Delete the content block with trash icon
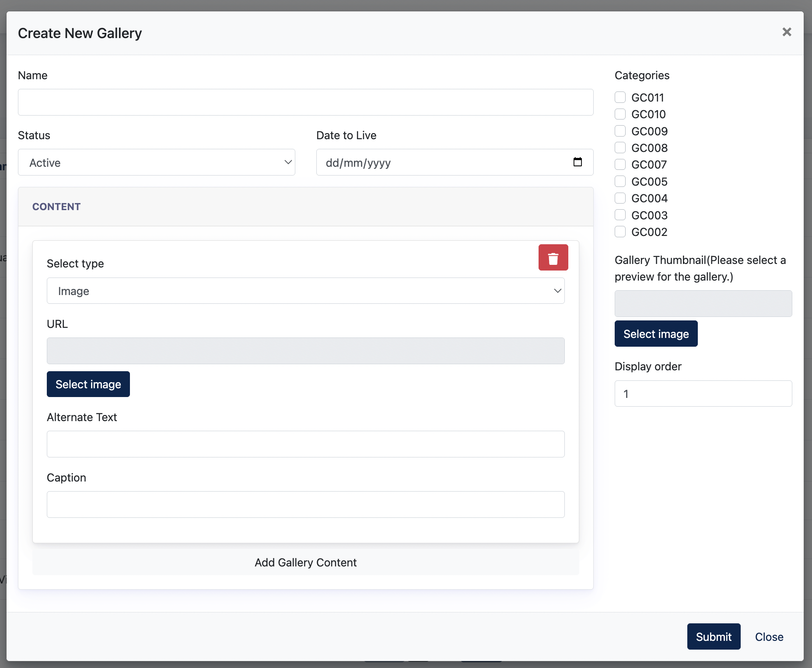This screenshot has height=668, width=812. [553, 257]
